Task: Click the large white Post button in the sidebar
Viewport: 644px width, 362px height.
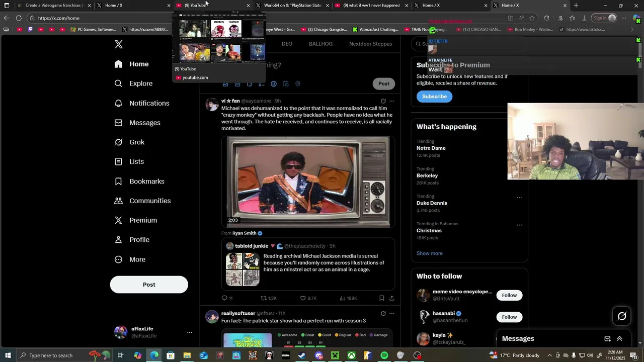Action: [x=149, y=285]
